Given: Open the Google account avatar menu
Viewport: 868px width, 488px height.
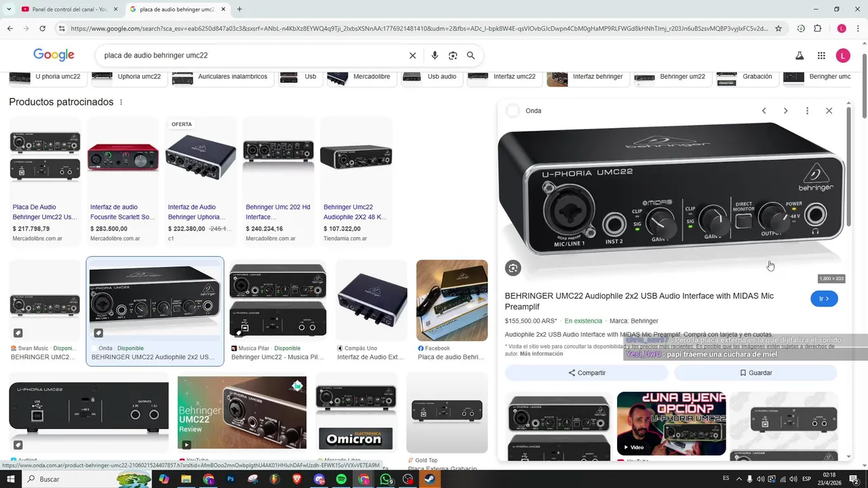Looking at the screenshot, I should 843,56.
